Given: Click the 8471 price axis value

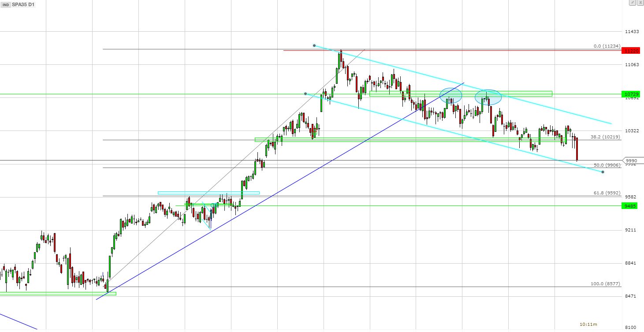Looking at the screenshot, I should coord(631,296).
